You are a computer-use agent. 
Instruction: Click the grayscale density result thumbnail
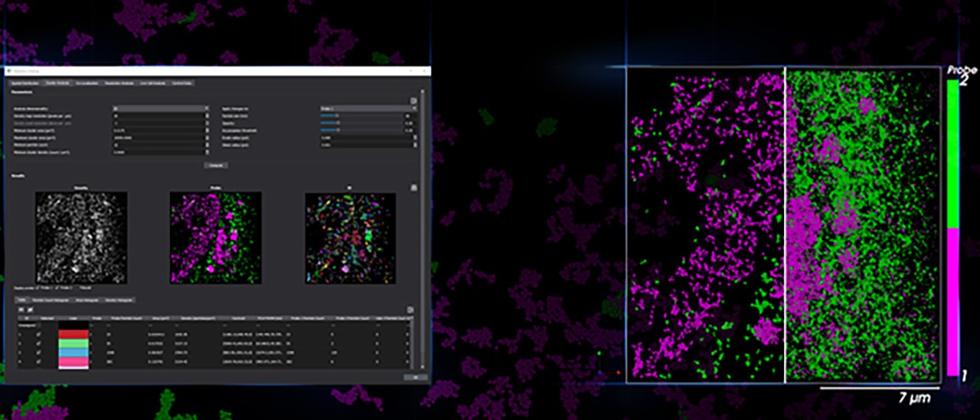pyautogui.click(x=81, y=238)
